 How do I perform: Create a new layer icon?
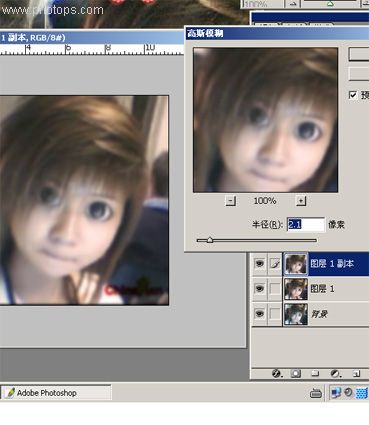pyautogui.click(x=357, y=374)
